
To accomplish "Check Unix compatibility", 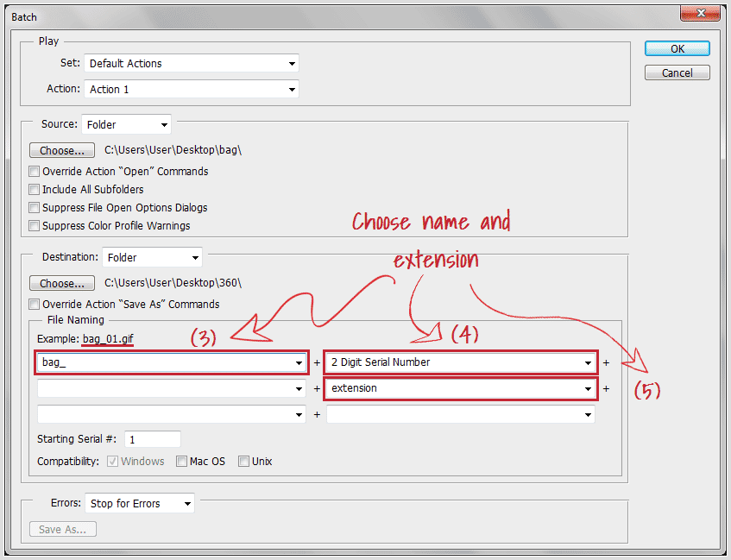I will [x=243, y=461].
